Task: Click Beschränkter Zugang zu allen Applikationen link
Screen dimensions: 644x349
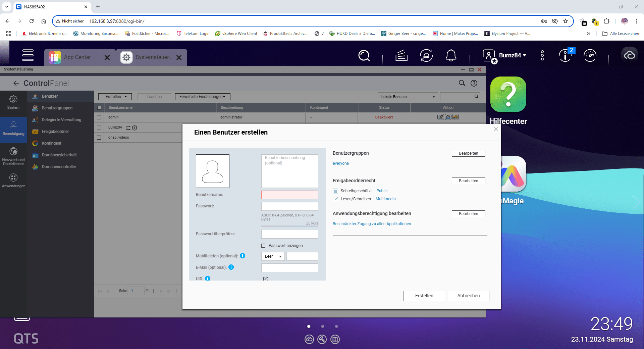Action: pos(372,224)
